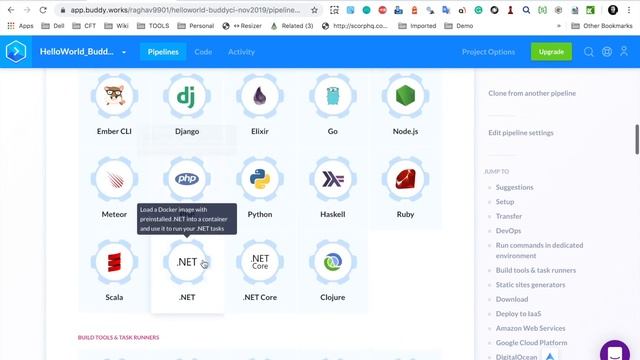
Task: Jump to Amazon Web Services
Action: pyautogui.click(x=530, y=328)
